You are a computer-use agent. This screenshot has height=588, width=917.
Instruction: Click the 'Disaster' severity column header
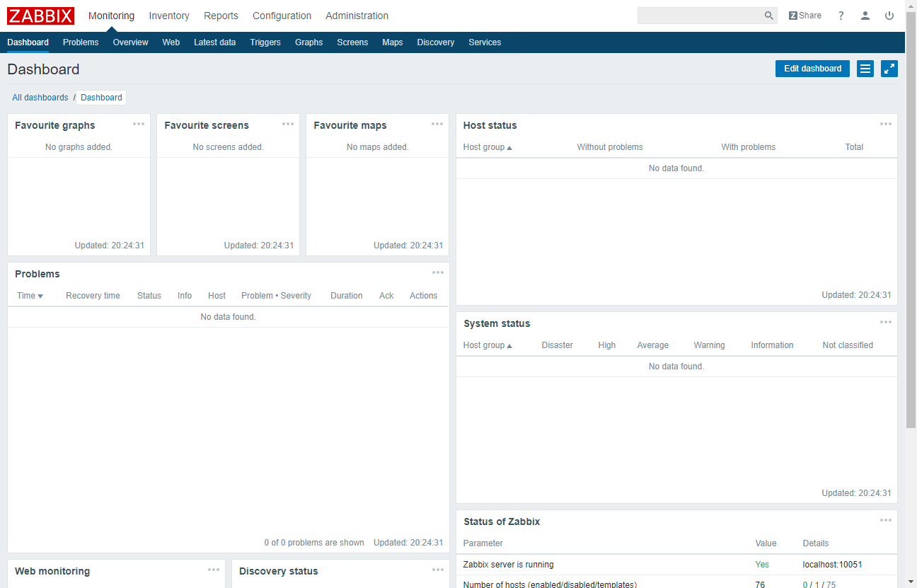[557, 345]
